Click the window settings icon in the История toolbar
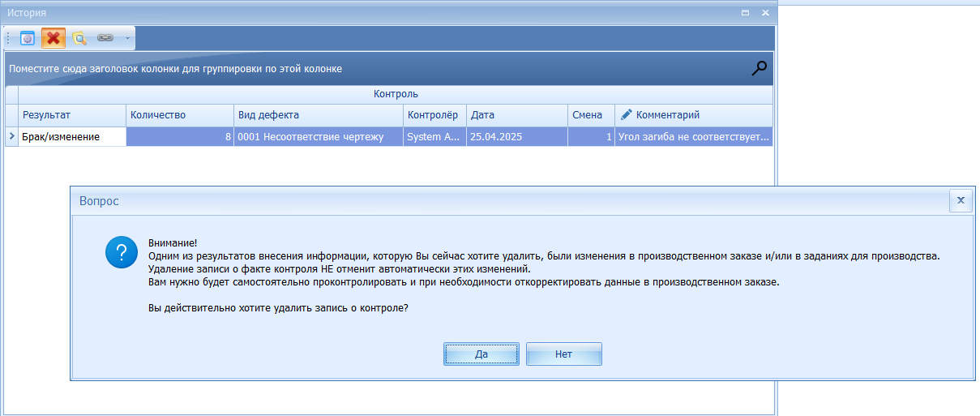 (28, 38)
